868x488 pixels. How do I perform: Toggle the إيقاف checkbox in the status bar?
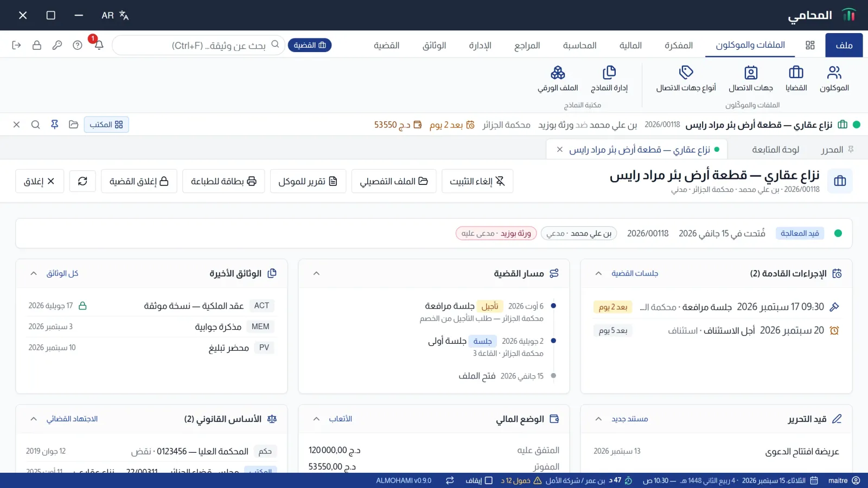point(488,480)
